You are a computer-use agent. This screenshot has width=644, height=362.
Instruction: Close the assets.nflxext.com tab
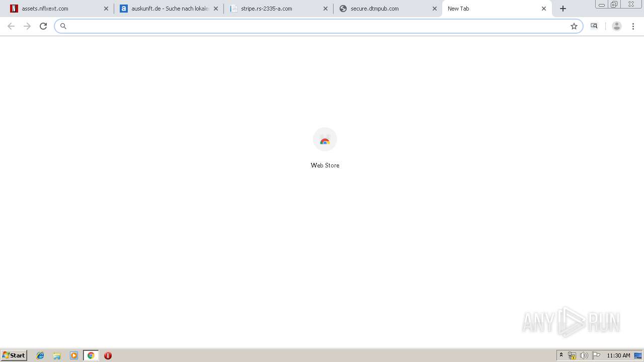[x=106, y=9]
